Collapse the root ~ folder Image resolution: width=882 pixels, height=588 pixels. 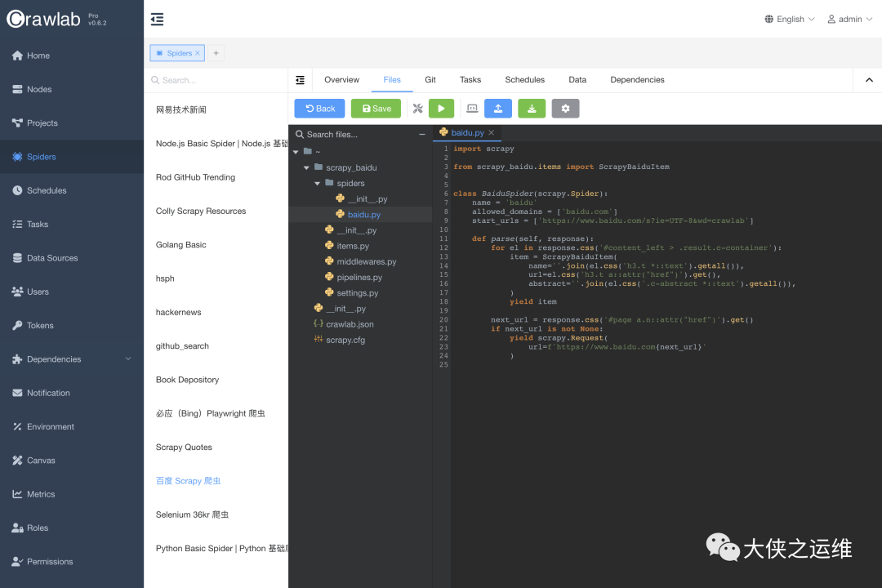(296, 152)
